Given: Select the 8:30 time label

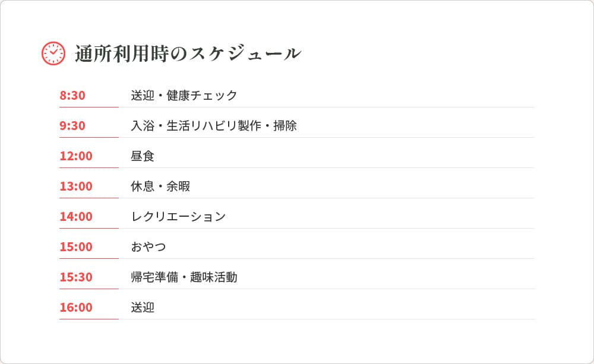Looking at the screenshot, I should (72, 96).
